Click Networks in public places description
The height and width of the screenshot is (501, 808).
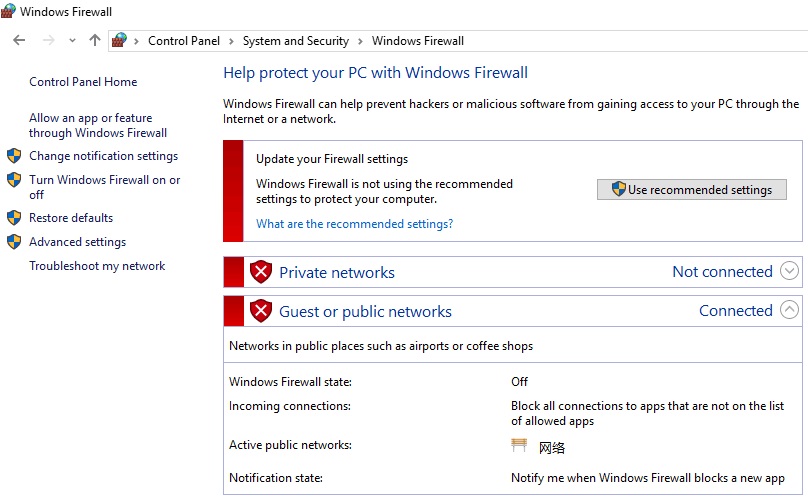pyautogui.click(x=381, y=346)
